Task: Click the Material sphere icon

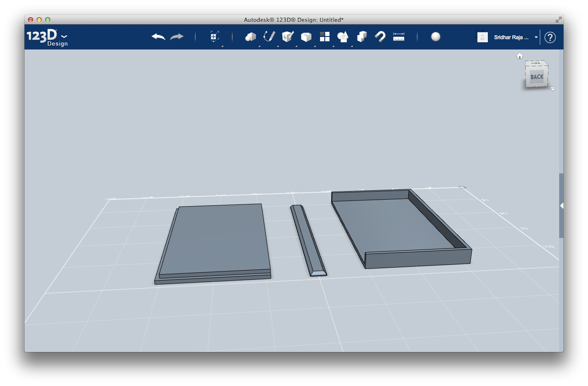Action: (x=436, y=37)
